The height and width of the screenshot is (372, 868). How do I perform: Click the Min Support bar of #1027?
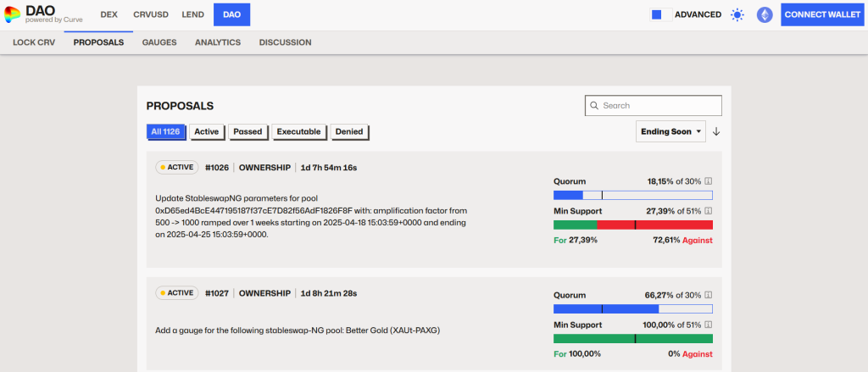(x=632, y=339)
